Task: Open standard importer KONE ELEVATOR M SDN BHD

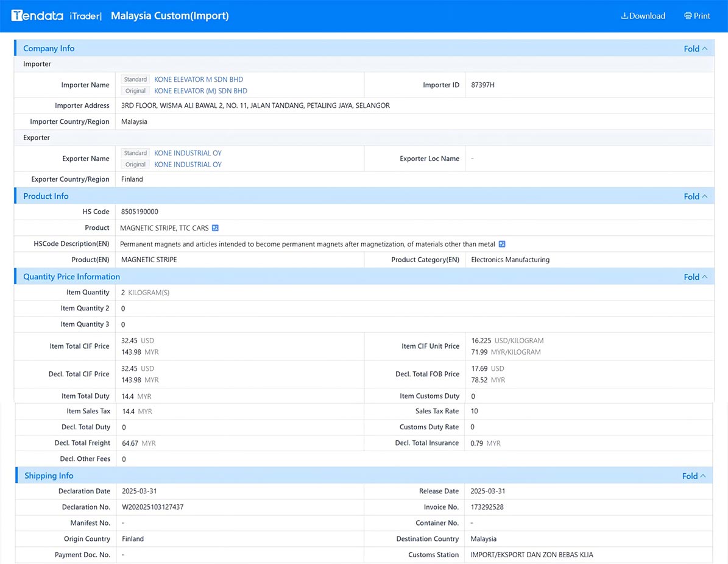Action: click(199, 79)
